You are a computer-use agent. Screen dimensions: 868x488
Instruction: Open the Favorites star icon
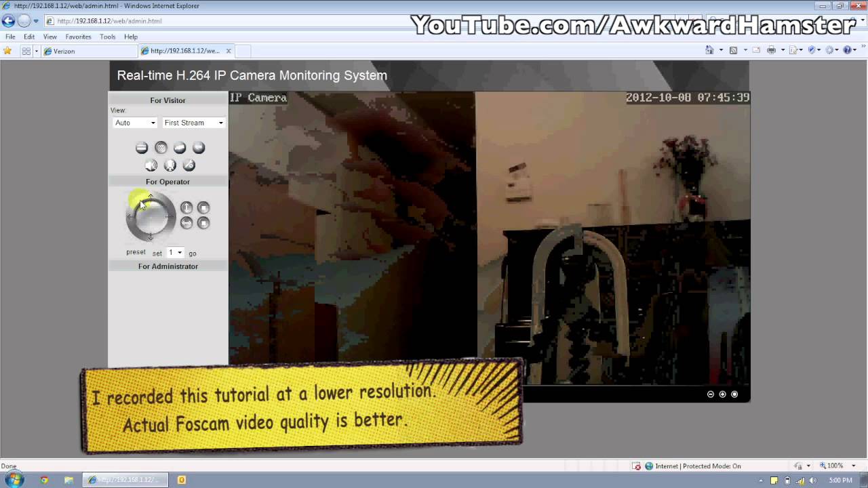click(7, 51)
